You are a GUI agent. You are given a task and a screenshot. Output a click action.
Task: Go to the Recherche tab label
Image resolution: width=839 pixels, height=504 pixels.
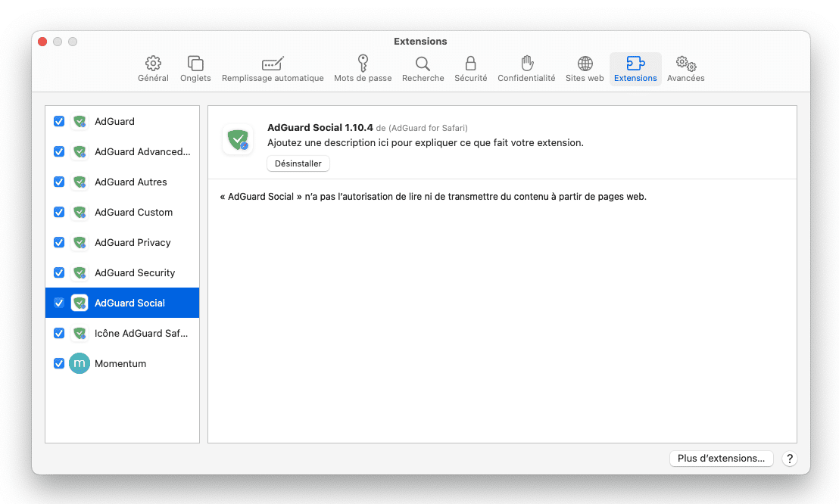click(x=423, y=78)
